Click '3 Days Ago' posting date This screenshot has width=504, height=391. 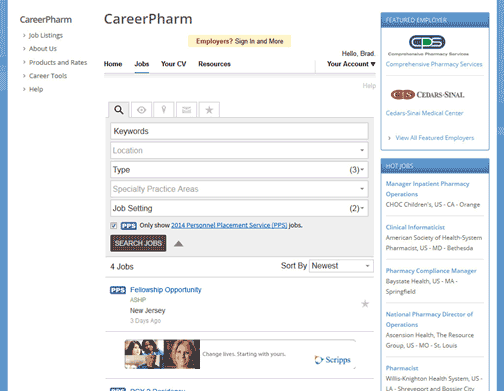coord(145,321)
